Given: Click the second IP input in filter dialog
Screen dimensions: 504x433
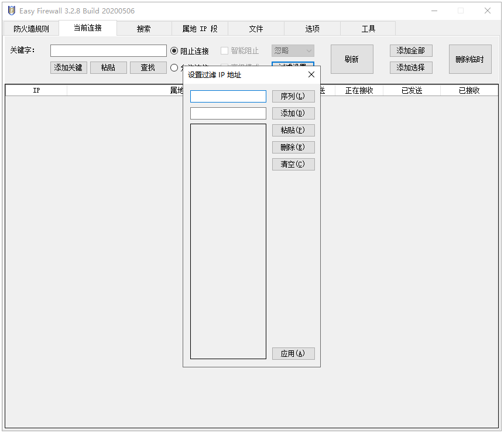Looking at the screenshot, I should [x=228, y=113].
